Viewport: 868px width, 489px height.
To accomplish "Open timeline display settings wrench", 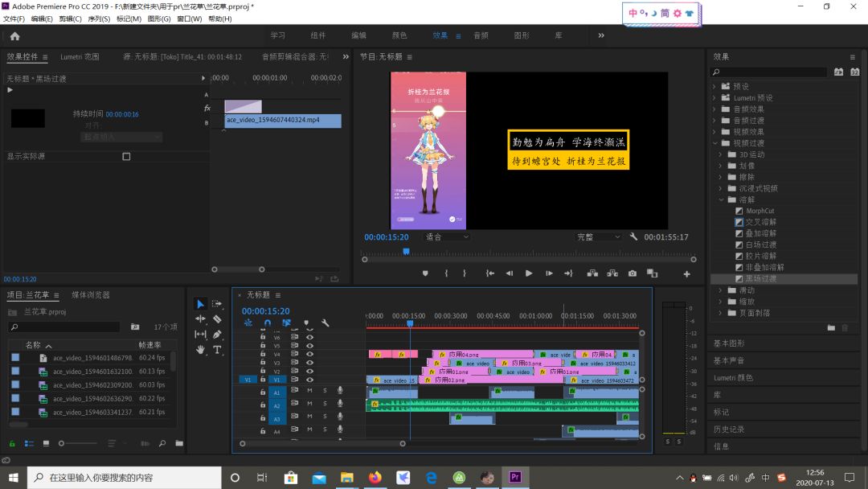I will 325,323.
